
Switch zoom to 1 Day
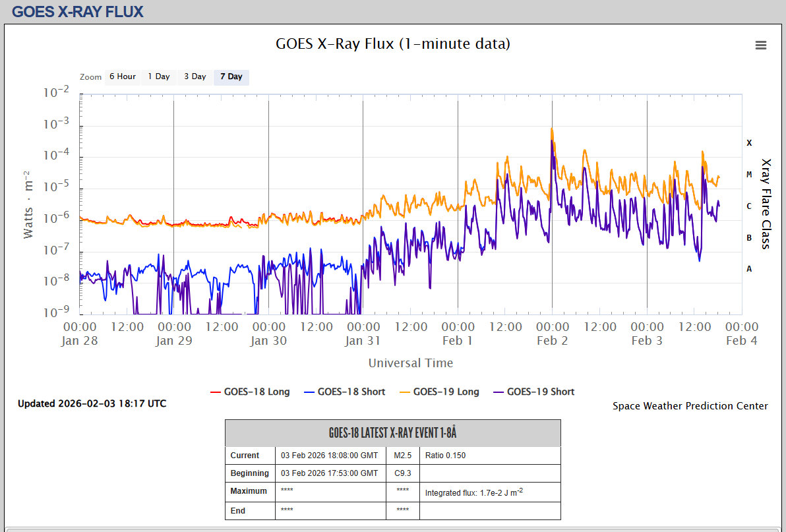158,76
